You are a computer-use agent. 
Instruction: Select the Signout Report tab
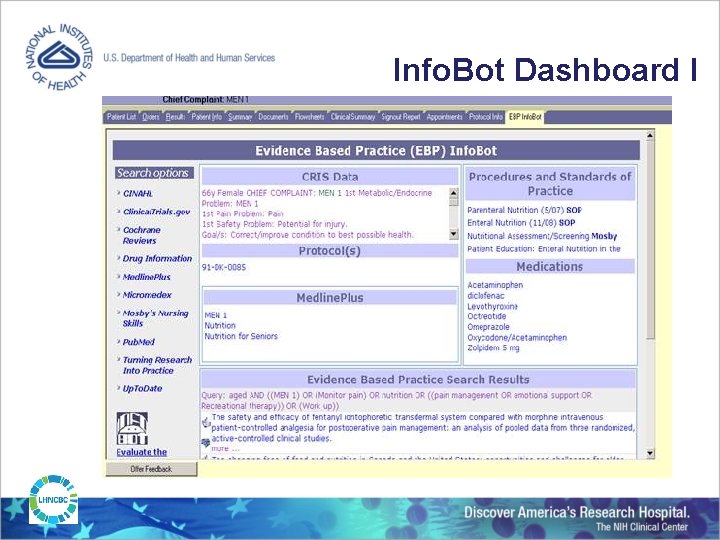click(401, 117)
